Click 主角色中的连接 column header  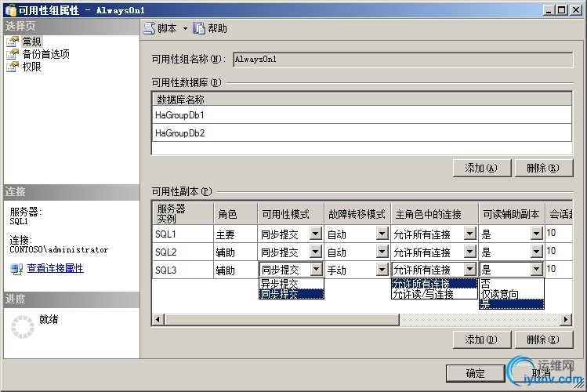coord(435,213)
